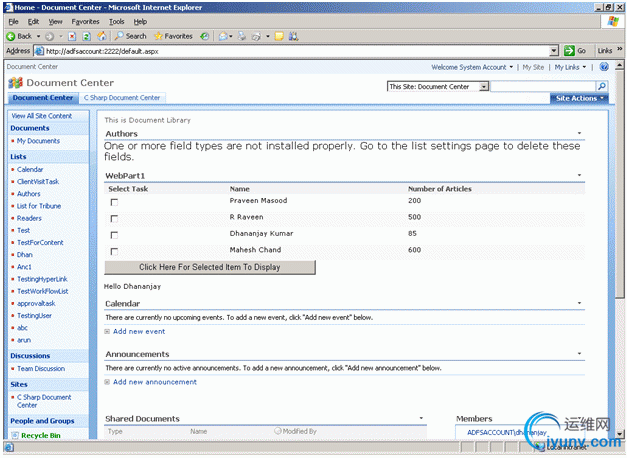The height and width of the screenshot is (458, 627).
Task: Open the address bar dropdown
Action: (x=554, y=51)
